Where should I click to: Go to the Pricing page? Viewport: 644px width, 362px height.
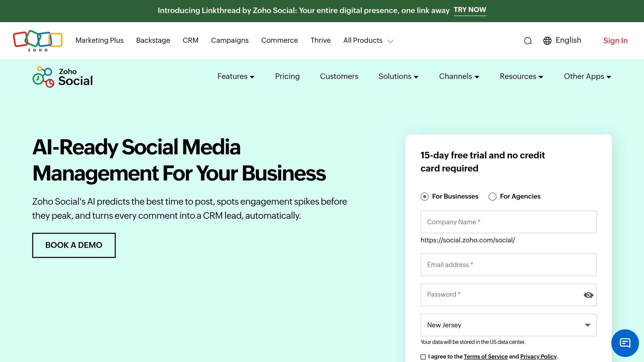287,76
